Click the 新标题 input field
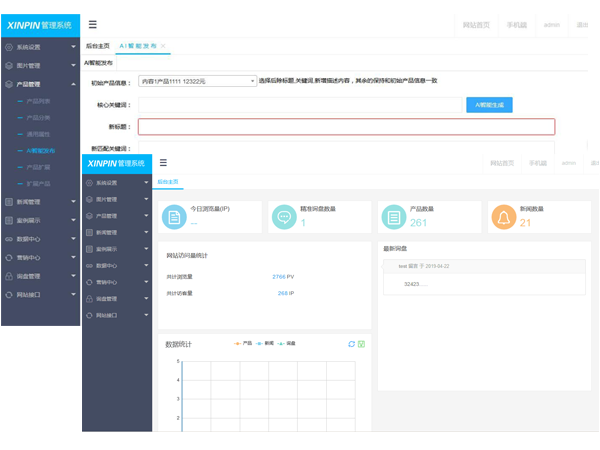 click(x=345, y=127)
